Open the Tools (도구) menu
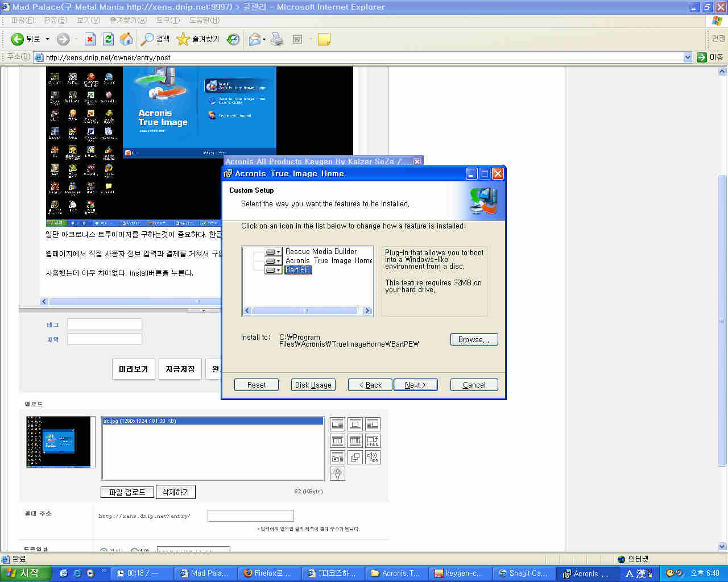The image size is (728, 582). tap(168, 20)
